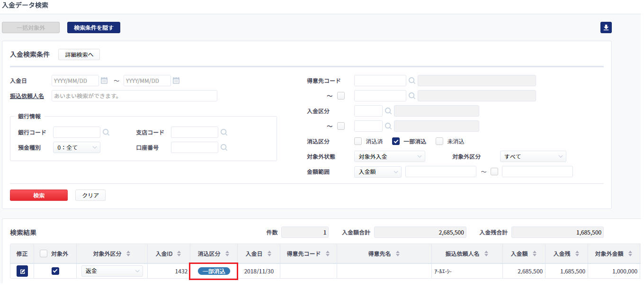The height and width of the screenshot is (299, 644).
Task: Enable the 得意先コード range checkbox
Action: click(x=341, y=96)
